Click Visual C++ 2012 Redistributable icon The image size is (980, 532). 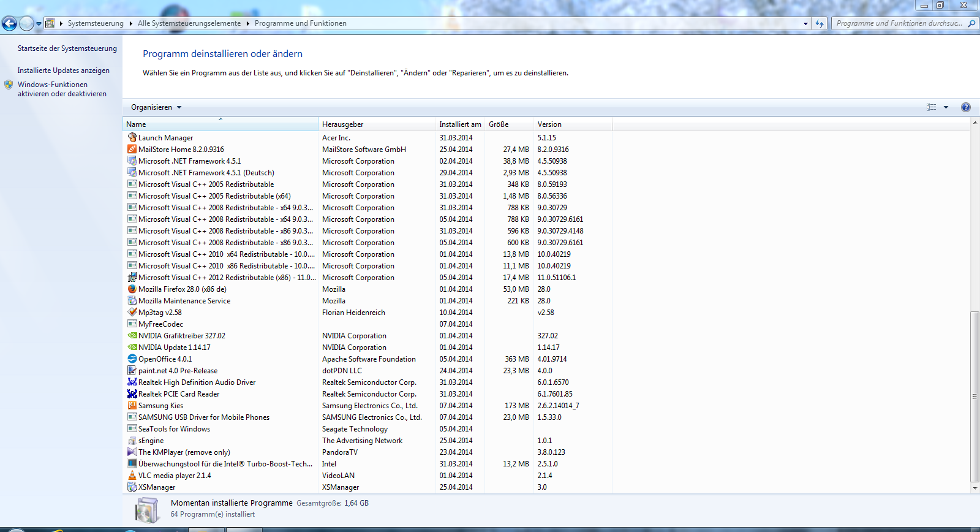tap(132, 277)
